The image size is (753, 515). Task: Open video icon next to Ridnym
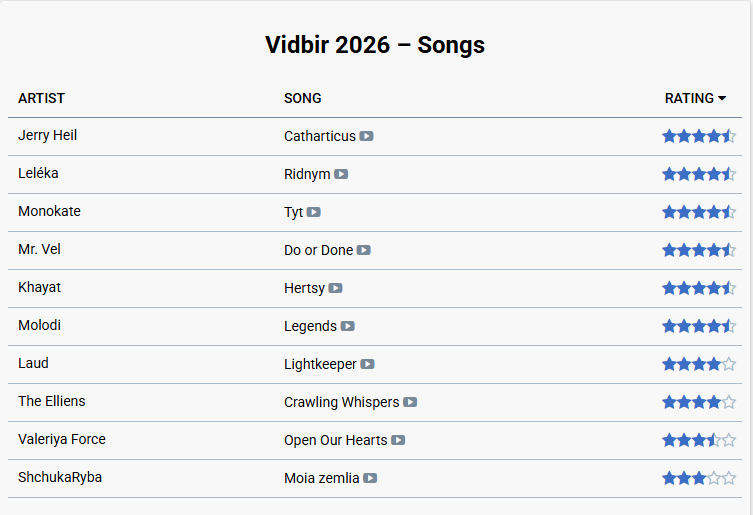tap(341, 174)
